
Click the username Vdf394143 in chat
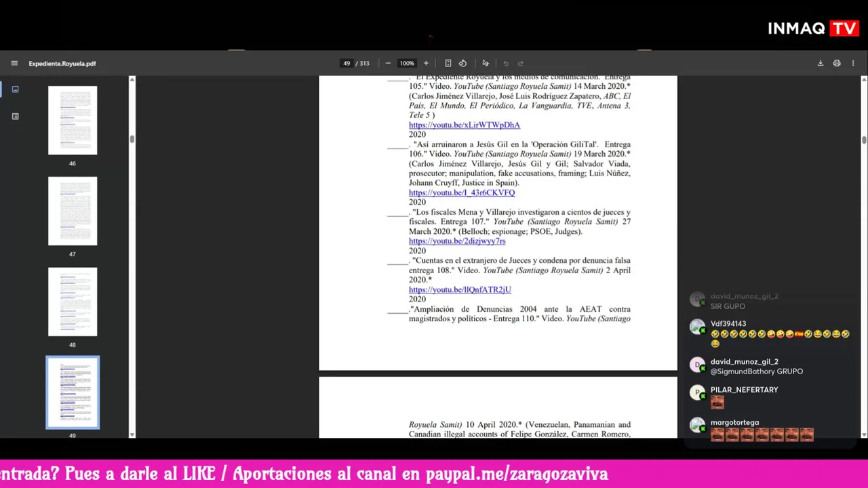point(728,324)
